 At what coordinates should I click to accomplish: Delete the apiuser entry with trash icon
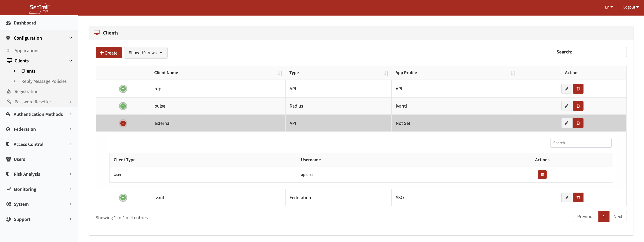click(x=542, y=174)
